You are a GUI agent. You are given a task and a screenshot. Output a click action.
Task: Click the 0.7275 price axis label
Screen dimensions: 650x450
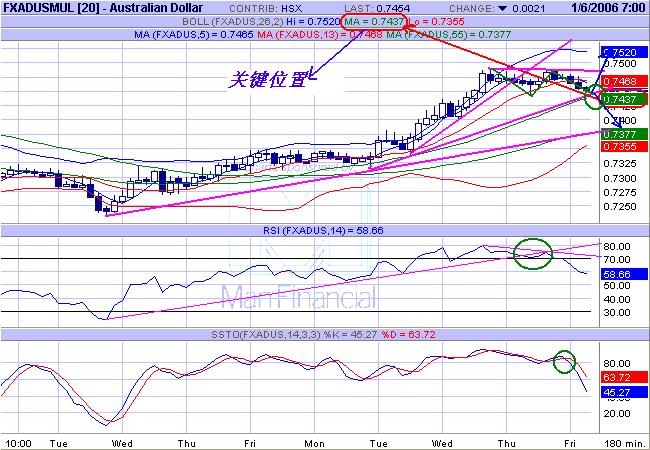pos(619,193)
